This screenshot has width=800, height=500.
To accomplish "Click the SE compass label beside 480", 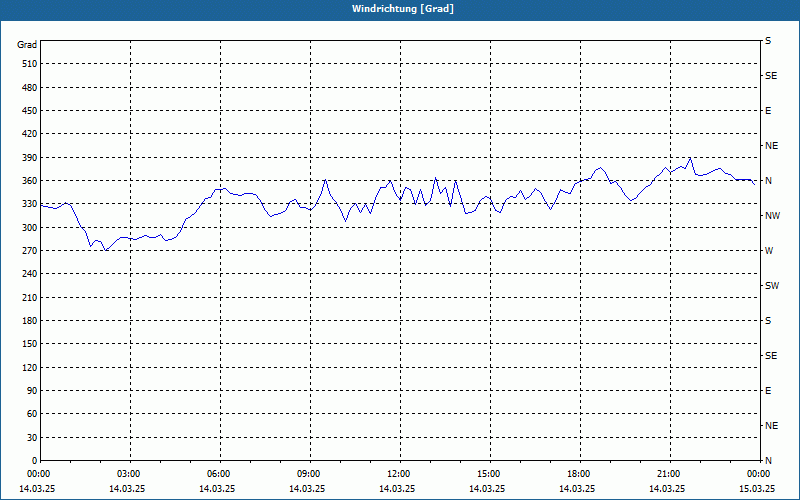I will pos(771,76).
